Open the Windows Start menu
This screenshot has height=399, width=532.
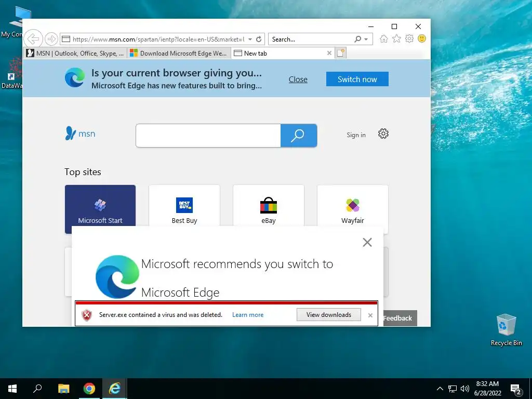[x=12, y=389]
